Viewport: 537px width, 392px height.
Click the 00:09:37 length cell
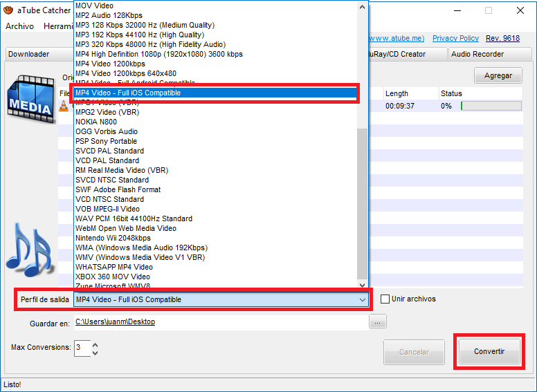(x=400, y=106)
